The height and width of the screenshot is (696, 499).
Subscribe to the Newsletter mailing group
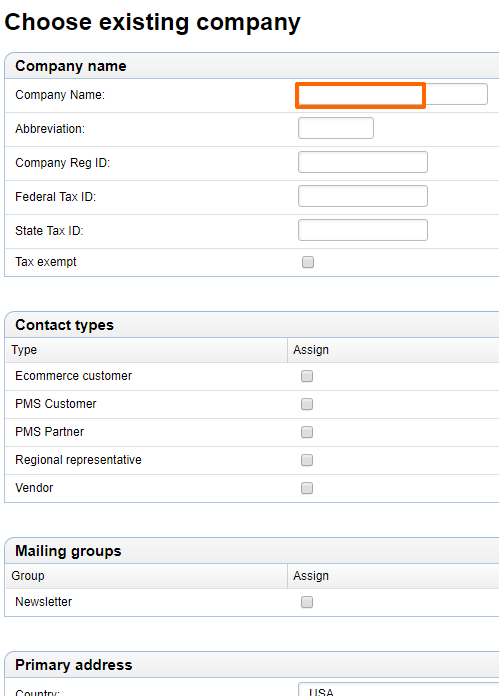307,602
